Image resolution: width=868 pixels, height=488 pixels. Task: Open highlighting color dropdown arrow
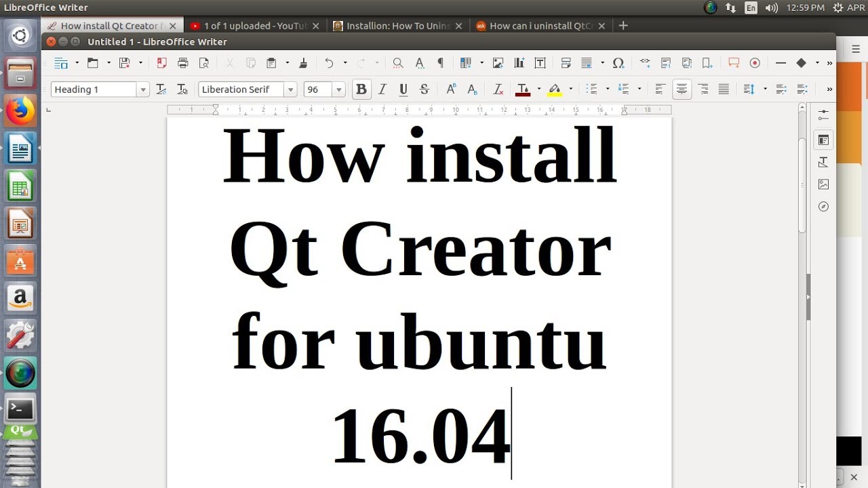tap(570, 89)
